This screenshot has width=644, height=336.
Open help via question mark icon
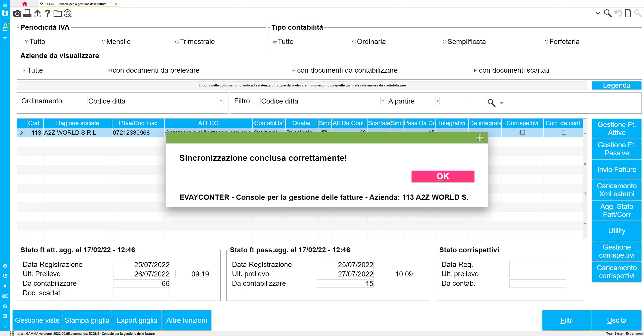(x=47, y=13)
